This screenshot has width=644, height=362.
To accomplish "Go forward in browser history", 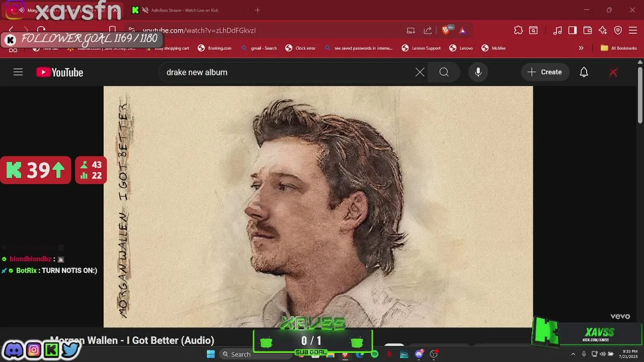I will (x=26, y=30).
